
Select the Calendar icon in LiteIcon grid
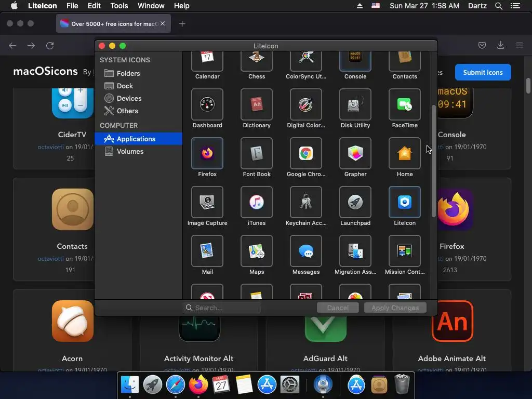207,61
